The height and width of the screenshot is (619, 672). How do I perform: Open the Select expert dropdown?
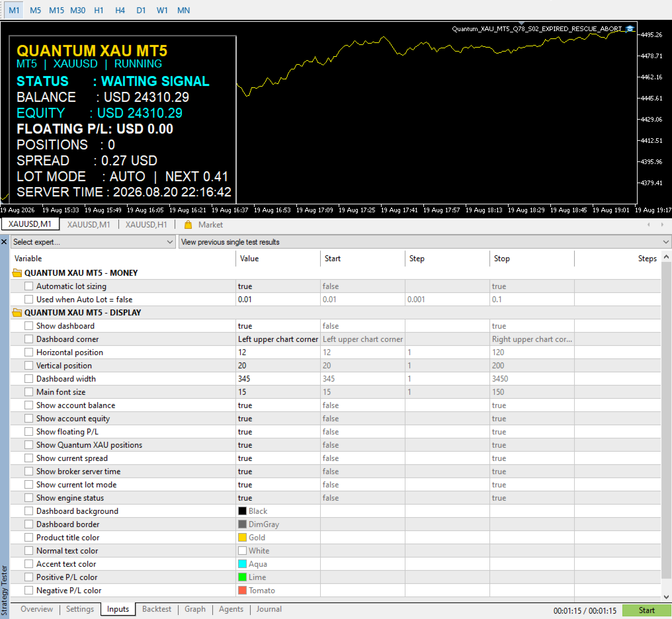[x=93, y=242]
